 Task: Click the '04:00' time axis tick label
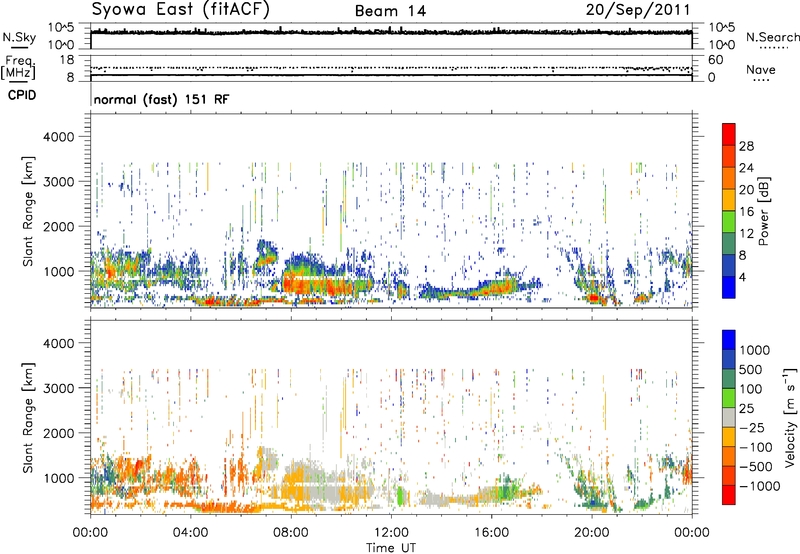191,533
